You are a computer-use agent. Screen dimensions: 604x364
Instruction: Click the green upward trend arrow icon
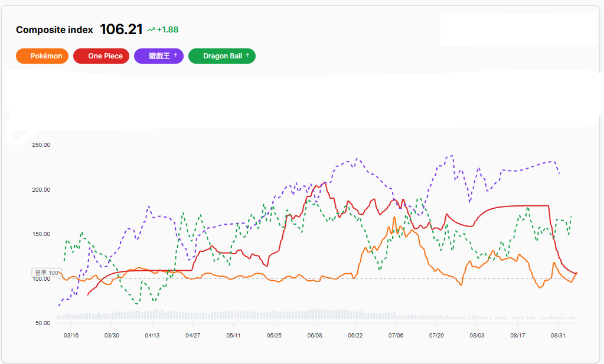pyautogui.click(x=151, y=29)
